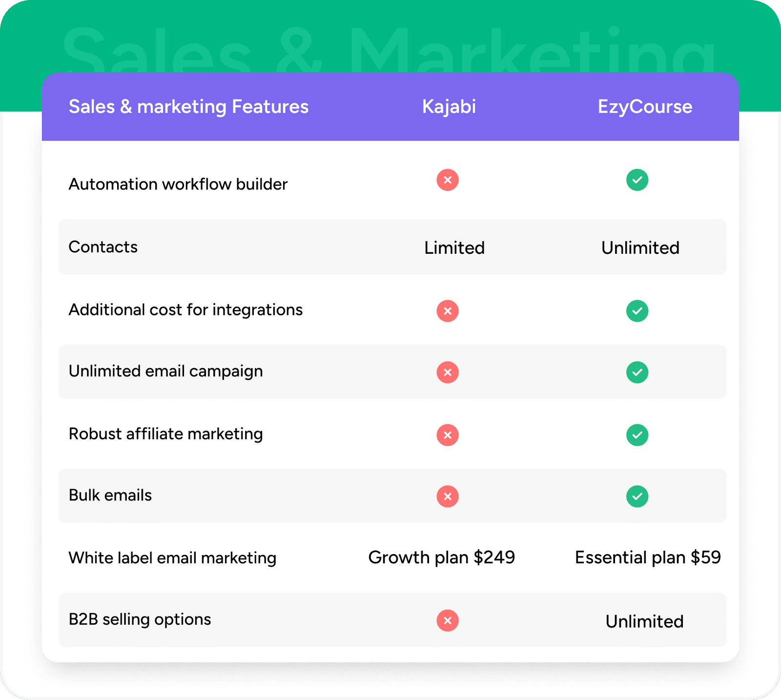Click the Growth plan $249 text
781x700 pixels.
(x=441, y=557)
